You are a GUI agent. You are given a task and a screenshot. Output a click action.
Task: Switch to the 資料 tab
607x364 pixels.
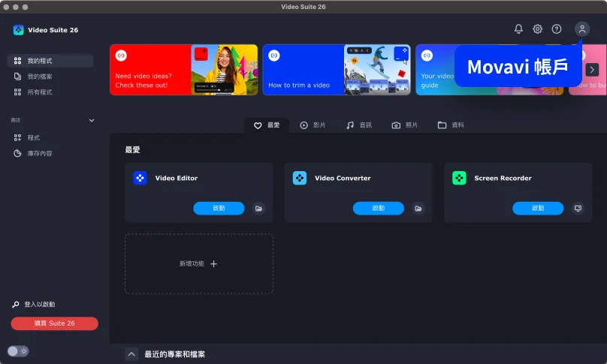451,125
